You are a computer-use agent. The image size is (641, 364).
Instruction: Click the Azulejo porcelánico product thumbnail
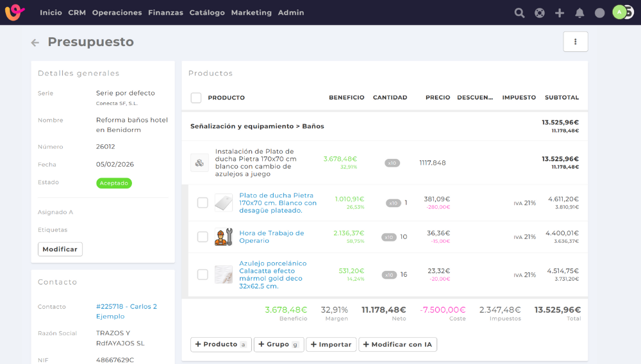pyautogui.click(x=224, y=274)
